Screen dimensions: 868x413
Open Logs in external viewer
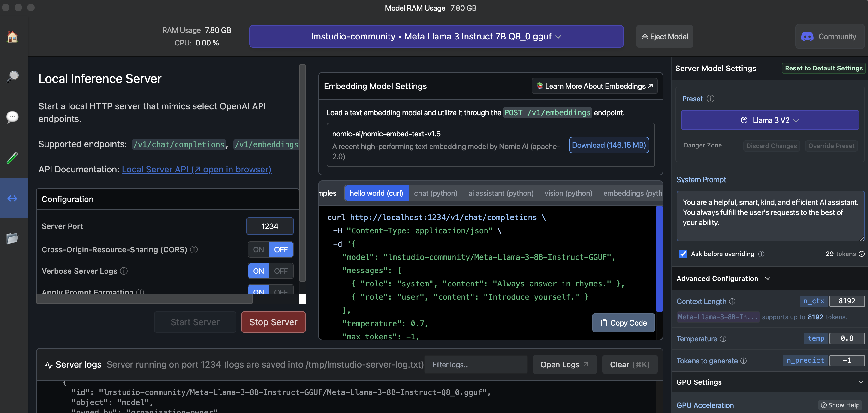point(564,364)
